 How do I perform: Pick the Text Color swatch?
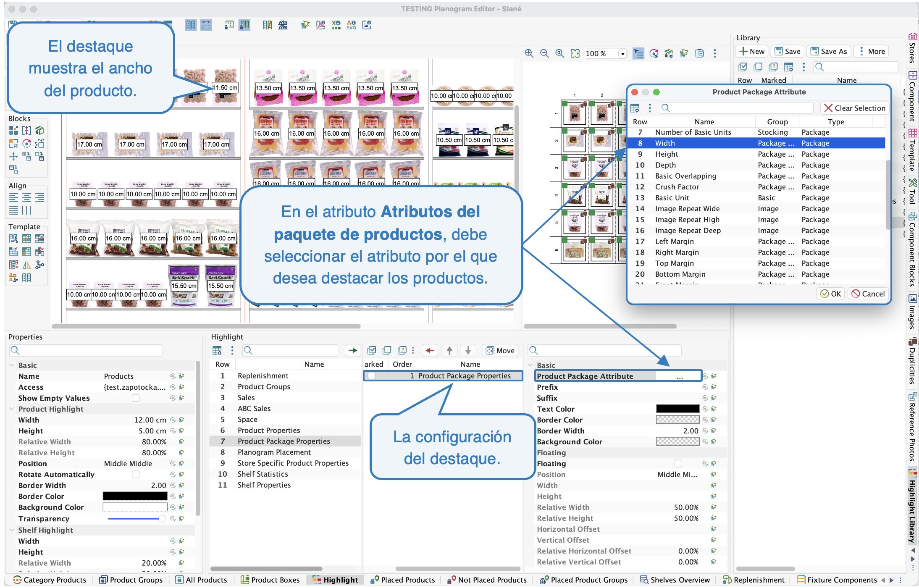(678, 409)
